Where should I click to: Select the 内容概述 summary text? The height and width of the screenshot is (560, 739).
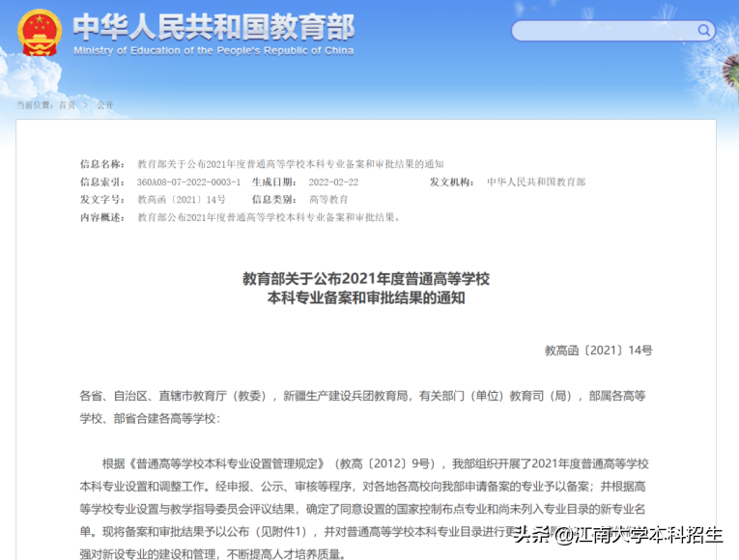pyautogui.click(x=269, y=217)
